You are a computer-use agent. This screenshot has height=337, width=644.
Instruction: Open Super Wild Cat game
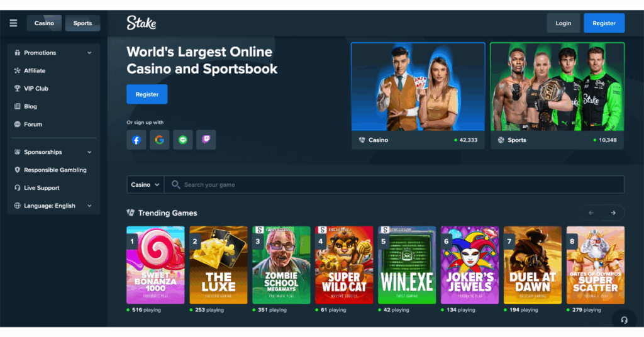344,265
